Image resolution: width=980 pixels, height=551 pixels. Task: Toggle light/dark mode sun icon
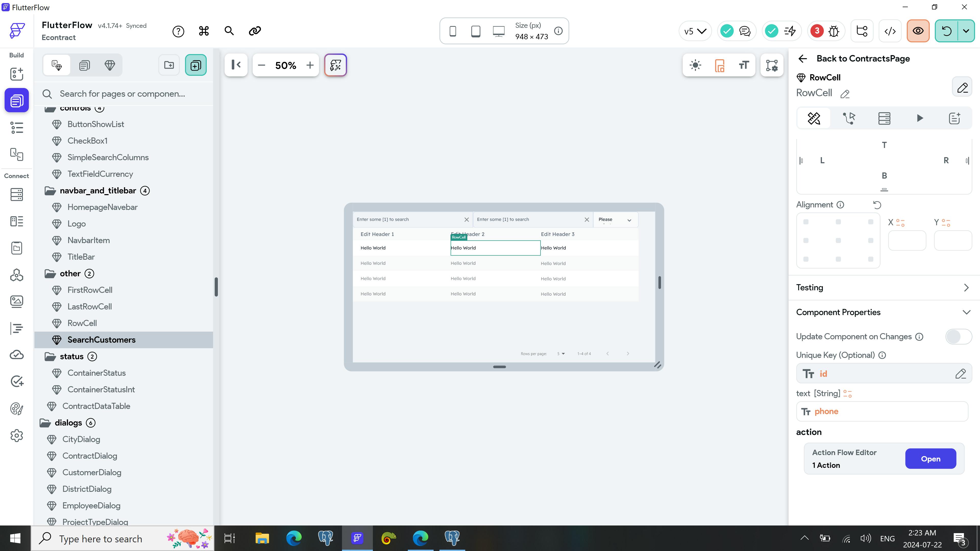pyautogui.click(x=695, y=65)
